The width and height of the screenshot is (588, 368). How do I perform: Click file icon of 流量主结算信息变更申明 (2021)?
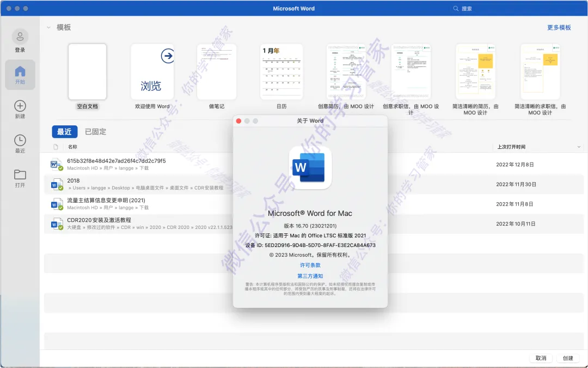click(x=56, y=204)
